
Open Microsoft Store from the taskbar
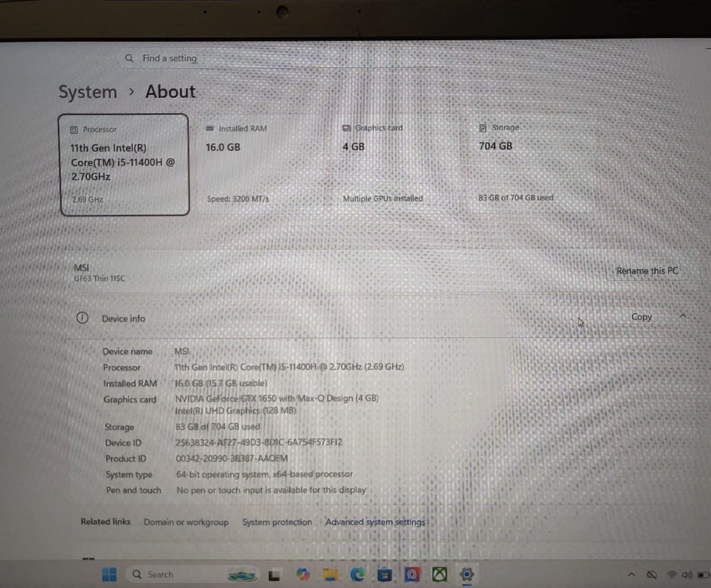pyautogui.click(x=384, y=574)
